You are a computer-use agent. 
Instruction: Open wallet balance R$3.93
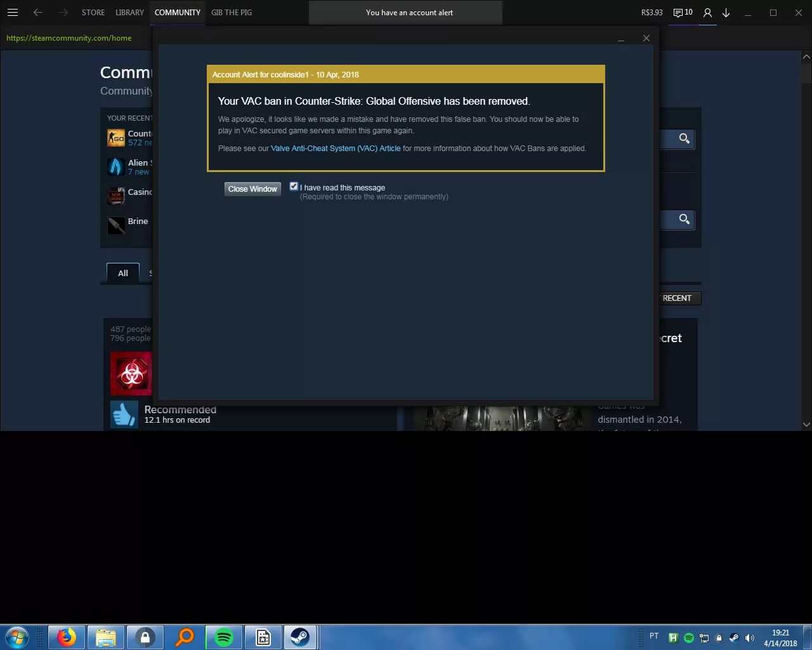point(652,12)
